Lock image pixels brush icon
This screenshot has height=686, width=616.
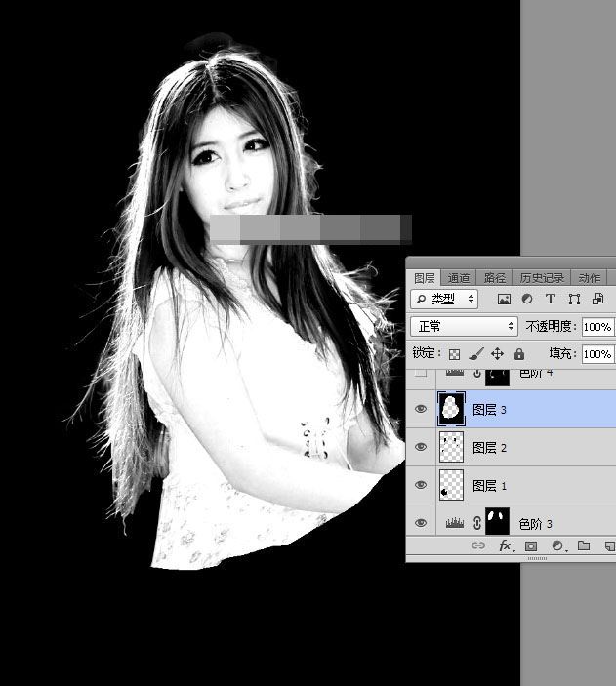point(475,354)
